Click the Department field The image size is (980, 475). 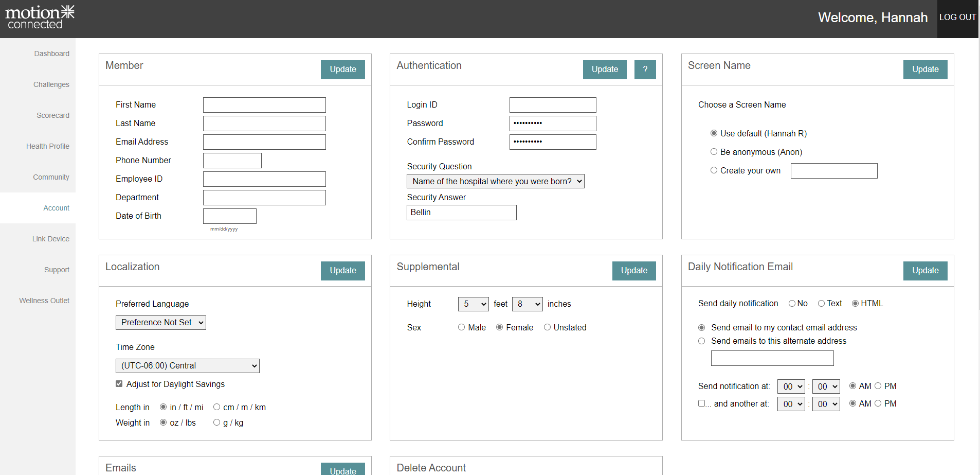pos(264,198)
